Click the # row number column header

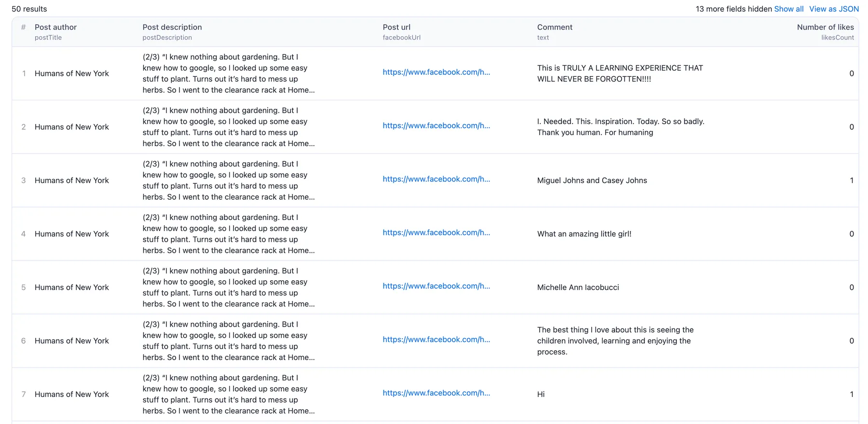click(23, 27)
